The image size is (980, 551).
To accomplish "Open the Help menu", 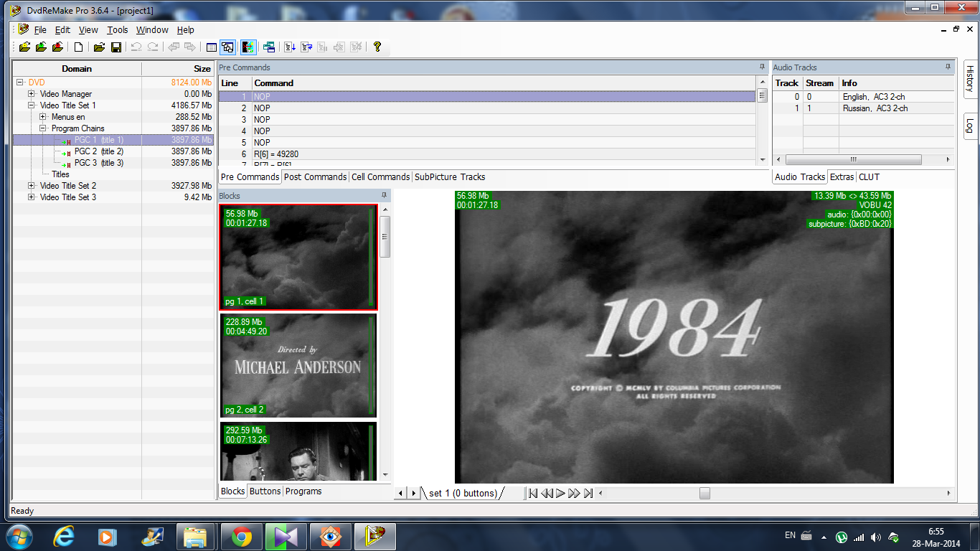I will (x=186, y=30).
